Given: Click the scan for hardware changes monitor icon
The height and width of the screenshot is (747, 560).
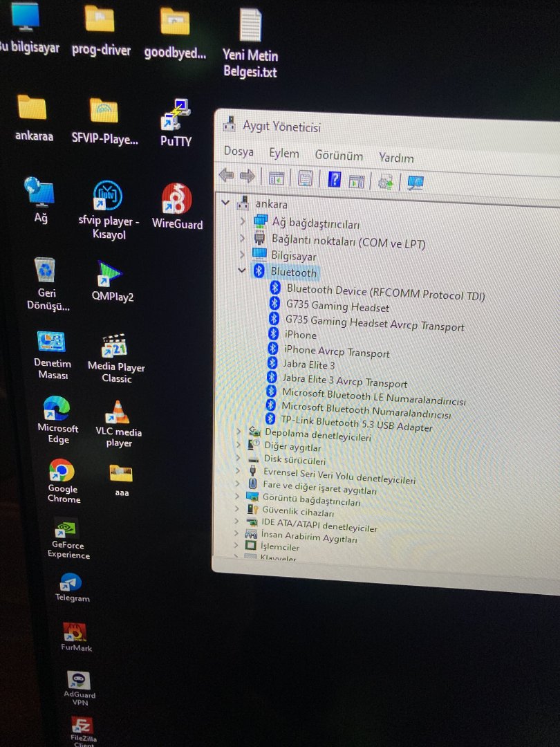Looking at the screenshot, I should [416, 183].
